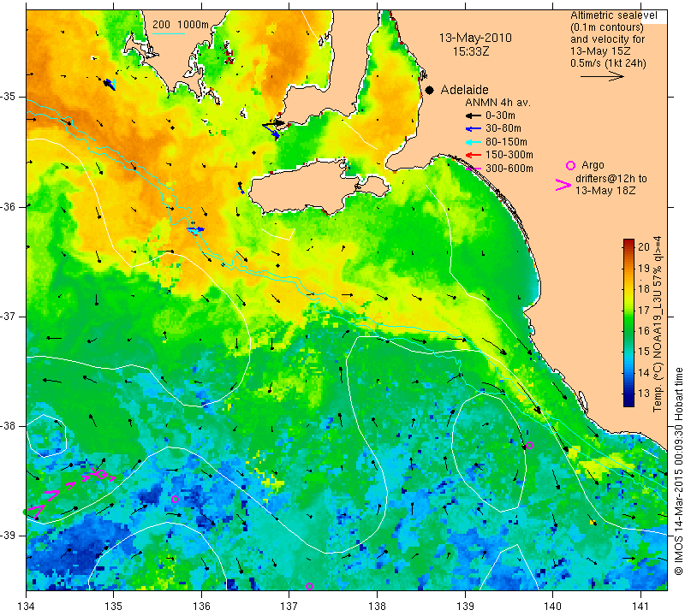This screenshot has width=685, height=616.
Task: Click the longitude label 136
Action: [201, 607]
